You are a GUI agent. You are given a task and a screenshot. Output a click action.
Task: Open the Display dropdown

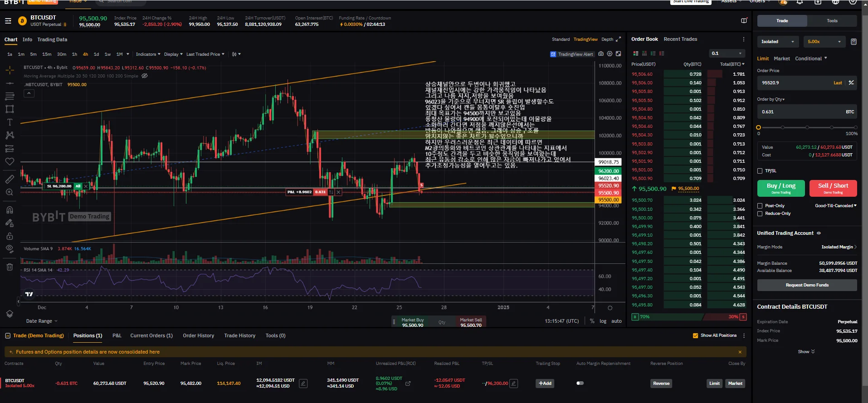tap(173, 54)
